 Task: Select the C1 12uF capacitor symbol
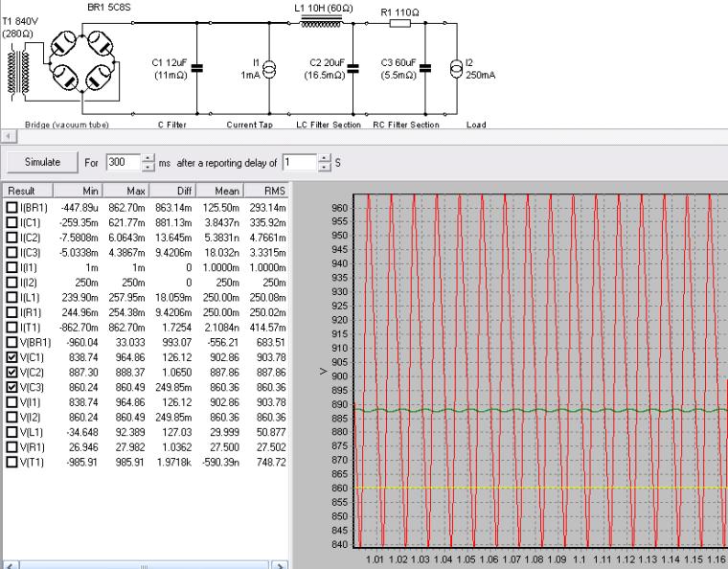coord(196,68)
